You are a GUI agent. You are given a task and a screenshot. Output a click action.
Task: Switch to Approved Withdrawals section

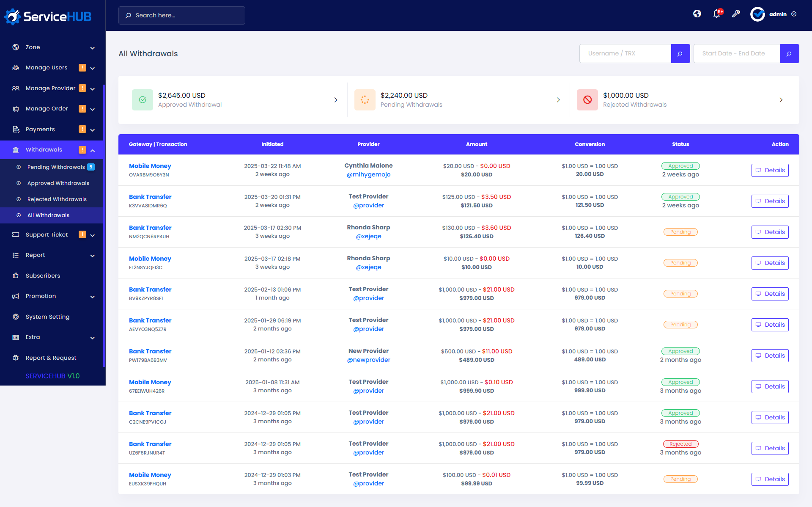pyautogui.click(x=58, y=183)
